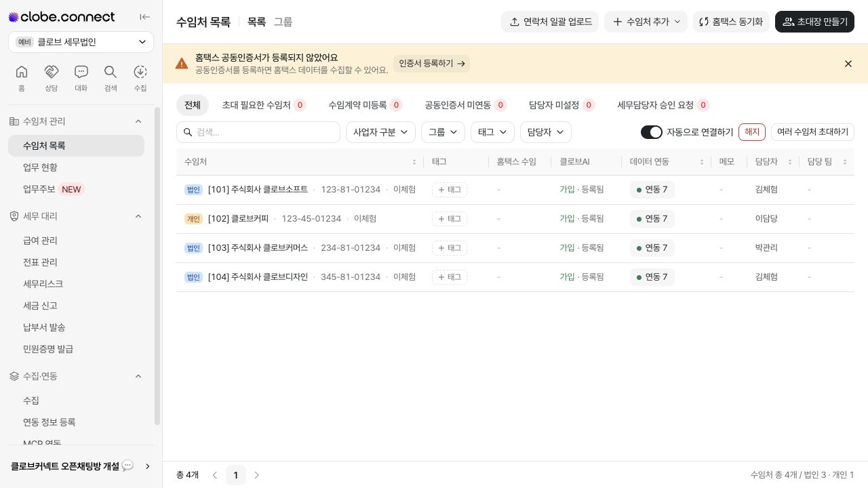Switch to 목록 view tab

(256, 22)
